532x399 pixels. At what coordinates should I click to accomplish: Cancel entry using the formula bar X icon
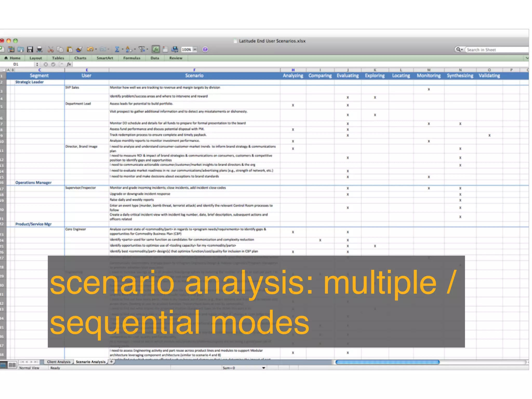[x=46, y=64]
